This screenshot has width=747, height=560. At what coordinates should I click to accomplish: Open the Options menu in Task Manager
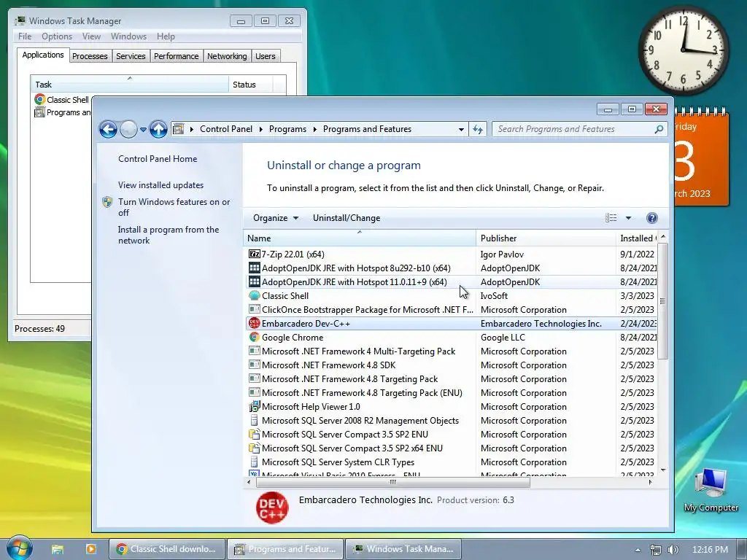[57, 36]
